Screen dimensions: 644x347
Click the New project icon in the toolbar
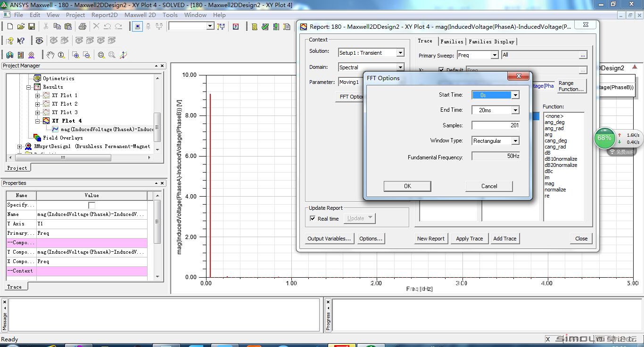10,27
